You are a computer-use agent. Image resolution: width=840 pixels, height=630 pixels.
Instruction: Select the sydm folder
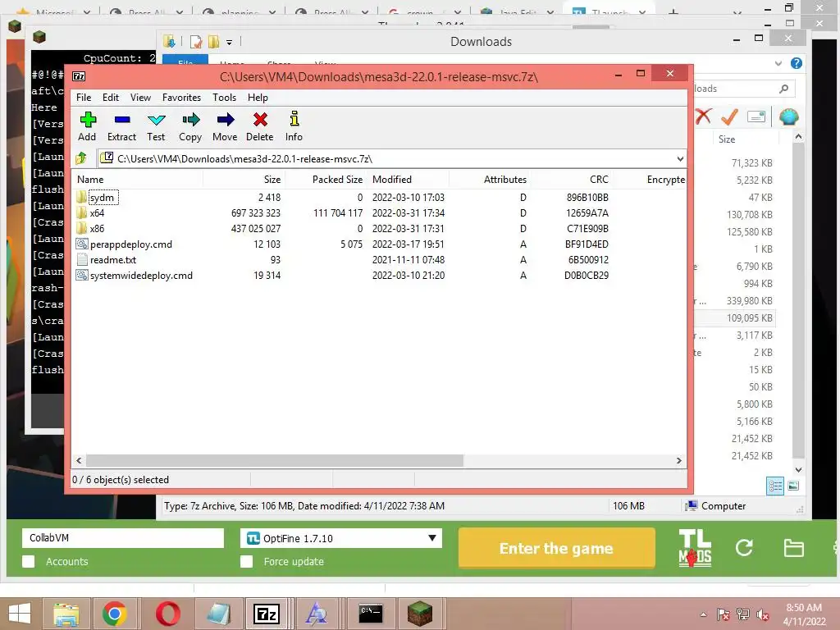[102, 197]
